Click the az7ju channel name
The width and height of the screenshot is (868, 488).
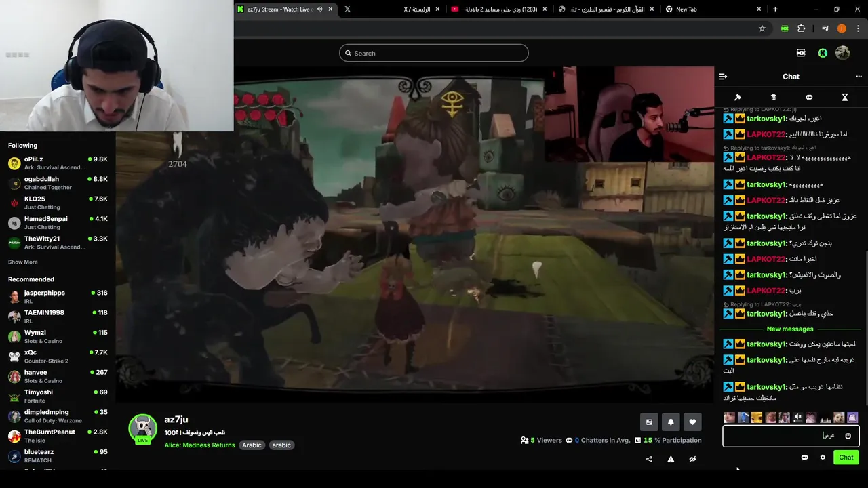[x=176, y=420]
